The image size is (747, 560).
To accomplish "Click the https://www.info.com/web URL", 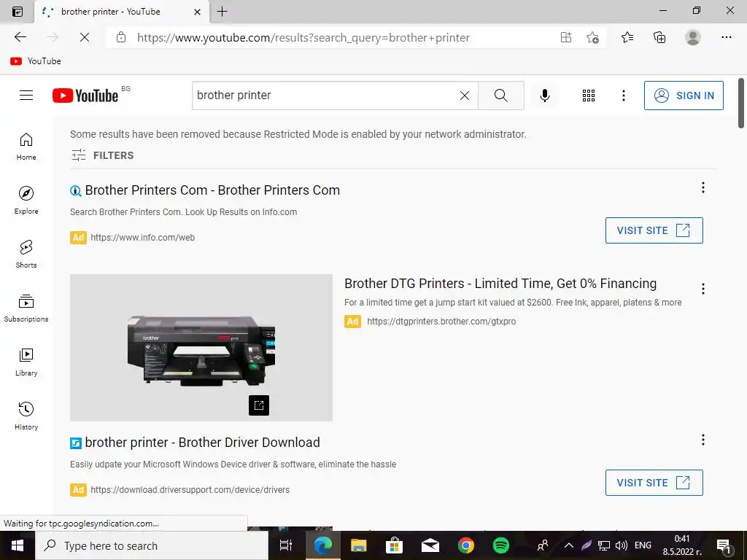I will pos(142,238).
